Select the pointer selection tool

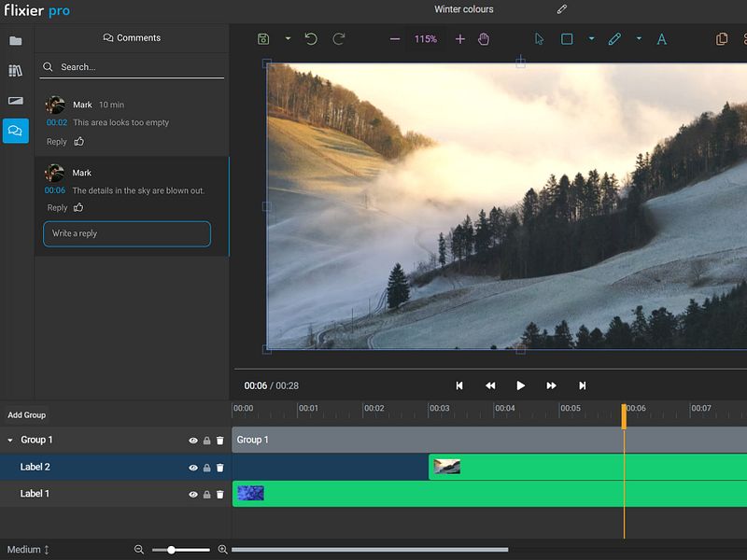[x=539, y=39]
